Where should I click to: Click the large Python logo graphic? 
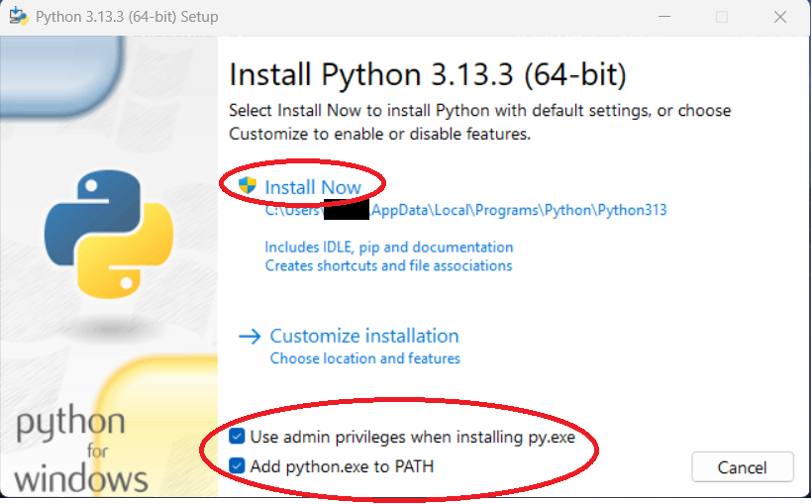pos(108,234)
